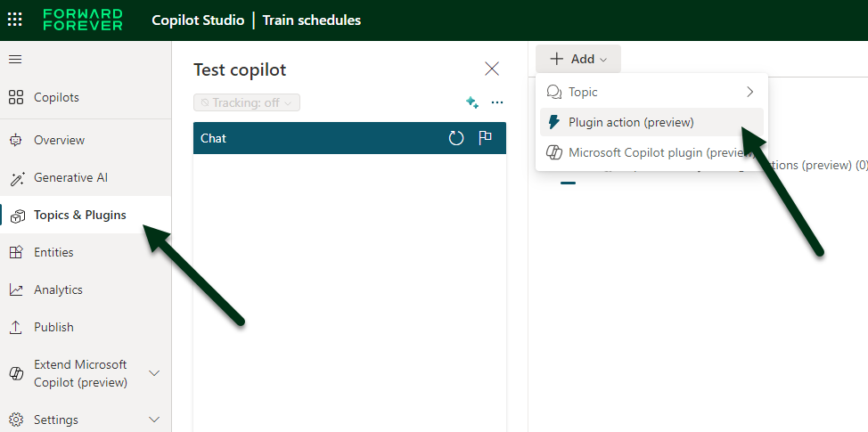Go to the Copilots page
868x432 pixels.
(x=56, y=97)
